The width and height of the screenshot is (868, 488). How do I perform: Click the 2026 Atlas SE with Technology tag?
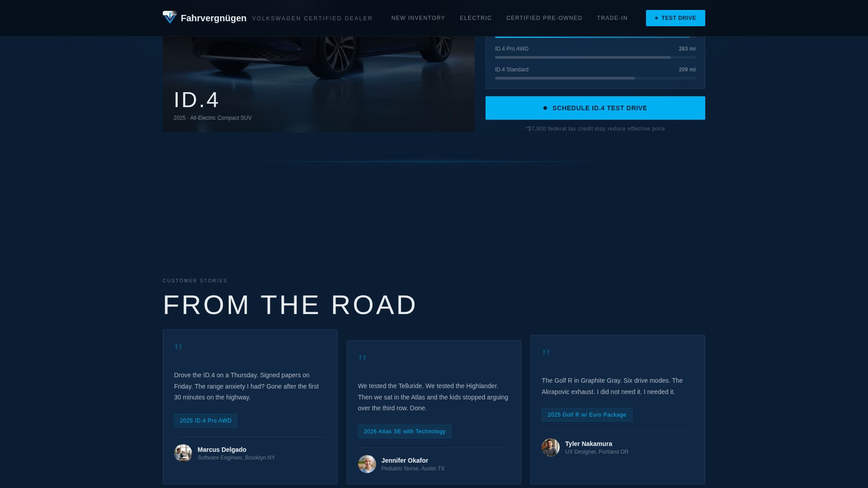click(405, 432)
